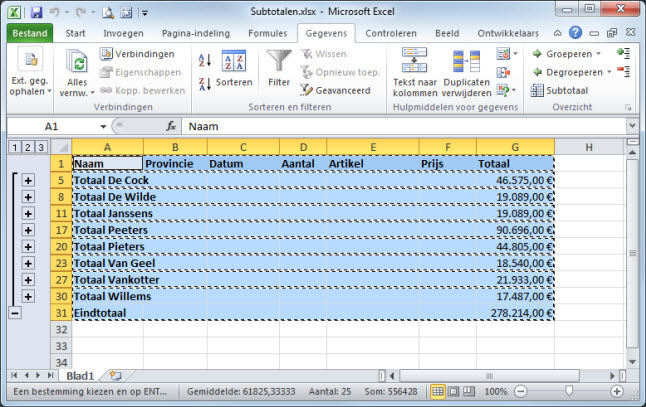Sort descending with the Z-A icon
The width and height of the screenshot is (646, 407).
205,84
